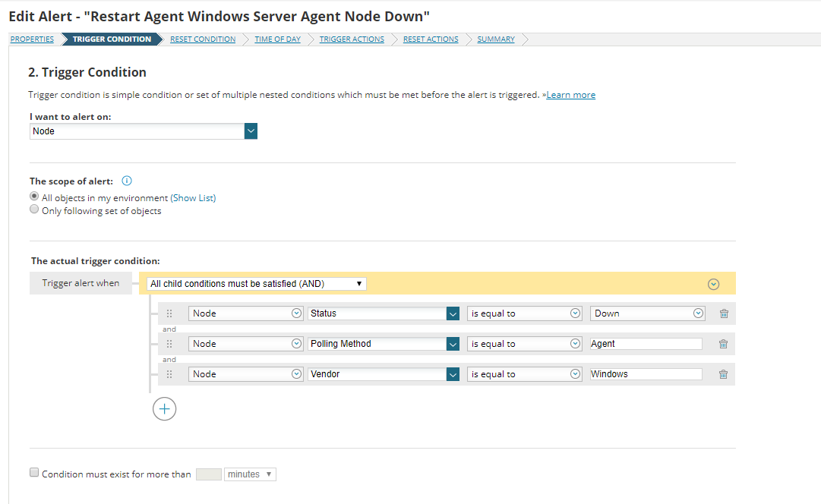Go to Properties step
The image size is (821, 504).
tap(32, 39)
